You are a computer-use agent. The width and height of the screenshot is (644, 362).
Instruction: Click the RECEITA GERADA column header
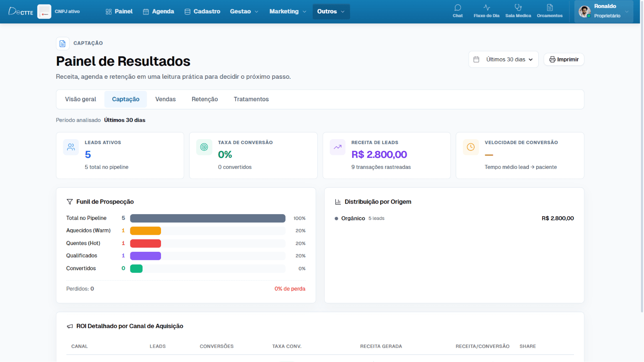[381, 346]
